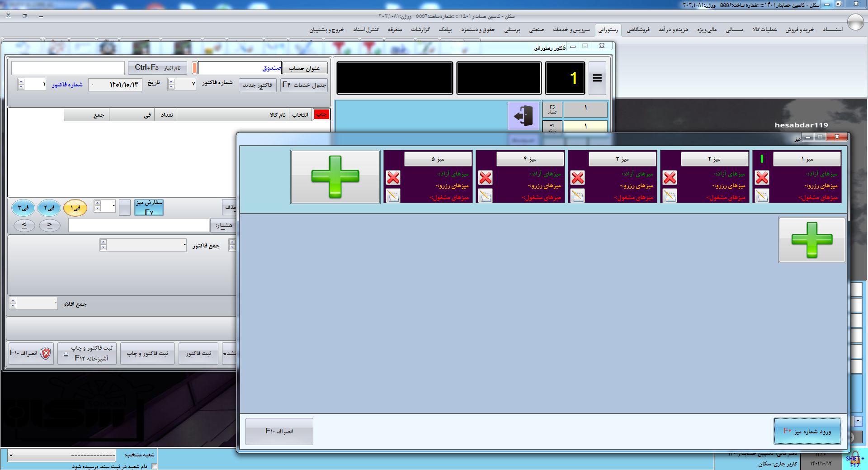Open the خرید و فروش menu

800,29
